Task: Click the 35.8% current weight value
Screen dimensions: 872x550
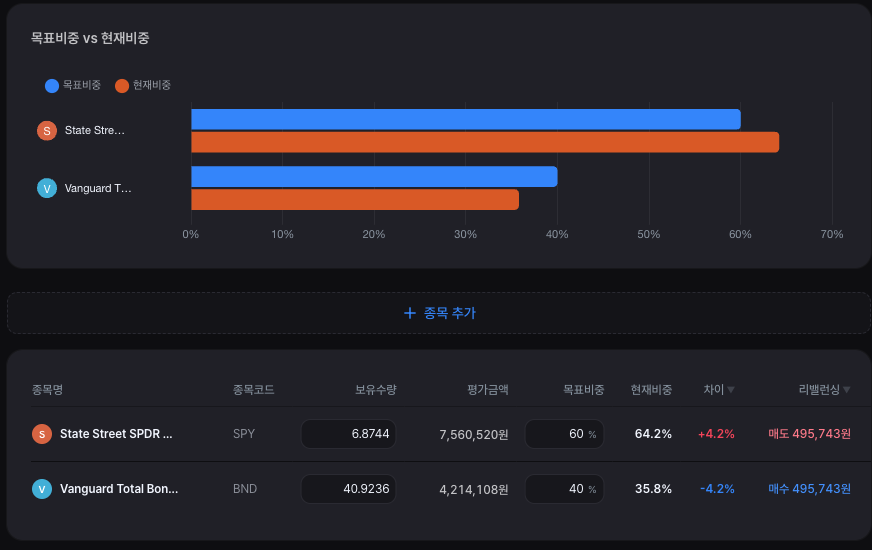Action: point(653,489)
